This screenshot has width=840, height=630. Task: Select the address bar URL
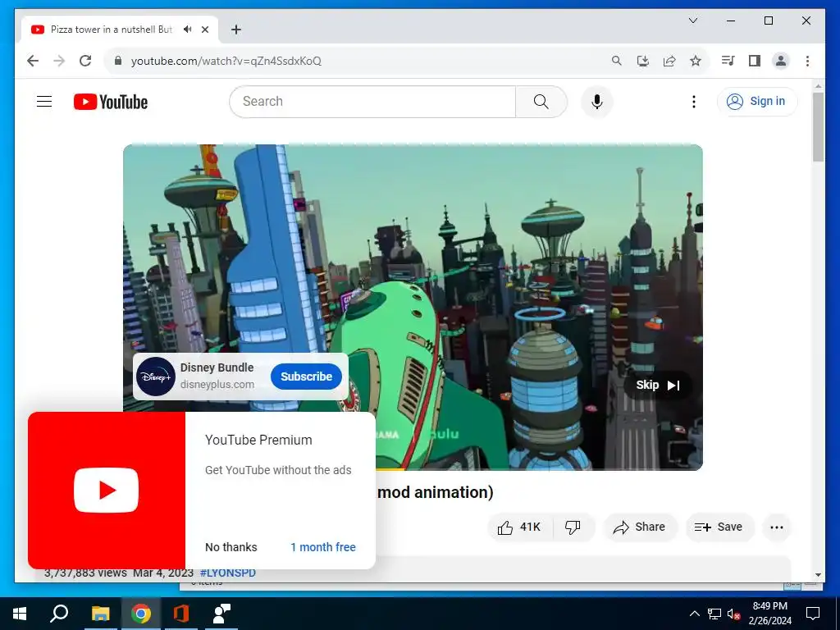[226, 61]
